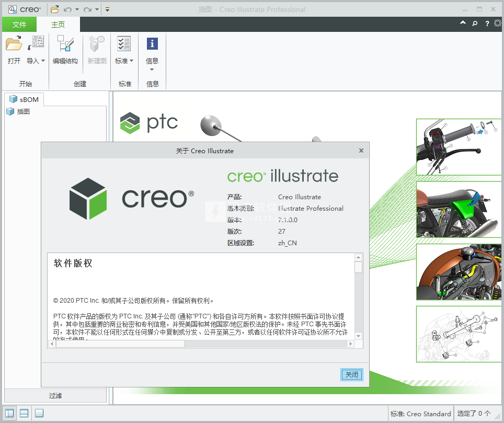This screenshot has height=423, width=504.
Task: Open the search command magnifier icon
Action: 475,24
